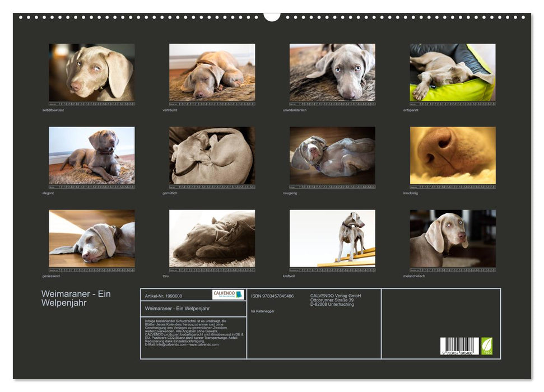Click the CALVENDO Verlag GmbH address block

click(334, 300)
